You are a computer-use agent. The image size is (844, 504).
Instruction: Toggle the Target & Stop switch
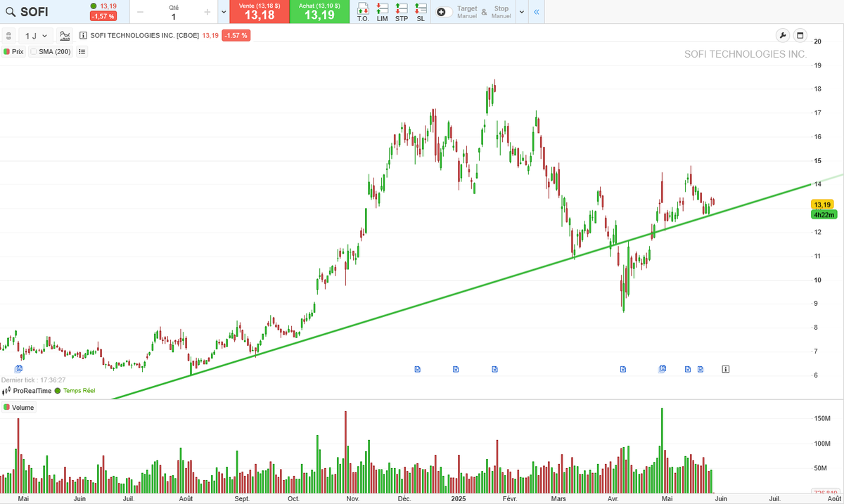click(445, 12)
